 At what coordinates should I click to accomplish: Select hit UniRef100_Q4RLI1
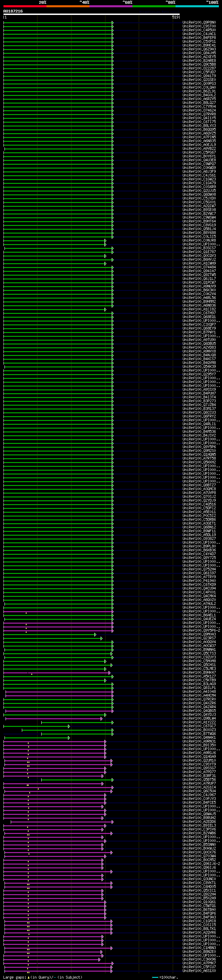coord(199,424)
